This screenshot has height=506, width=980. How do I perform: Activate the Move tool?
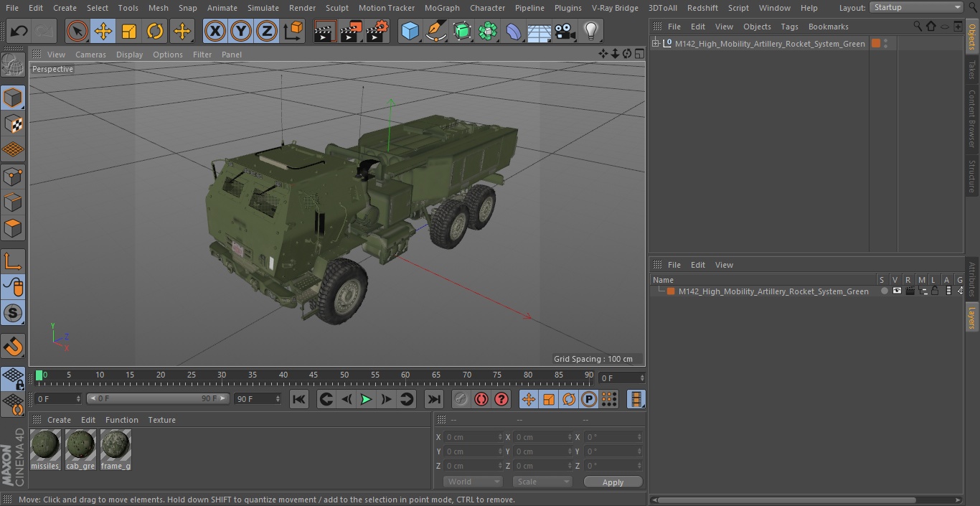click(103, 31)
